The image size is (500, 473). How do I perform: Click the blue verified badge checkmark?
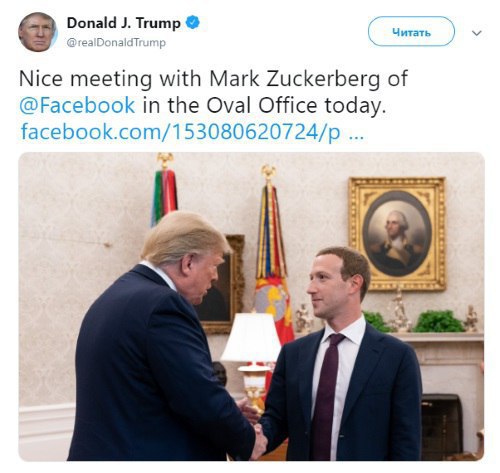(x=192, y=23)
